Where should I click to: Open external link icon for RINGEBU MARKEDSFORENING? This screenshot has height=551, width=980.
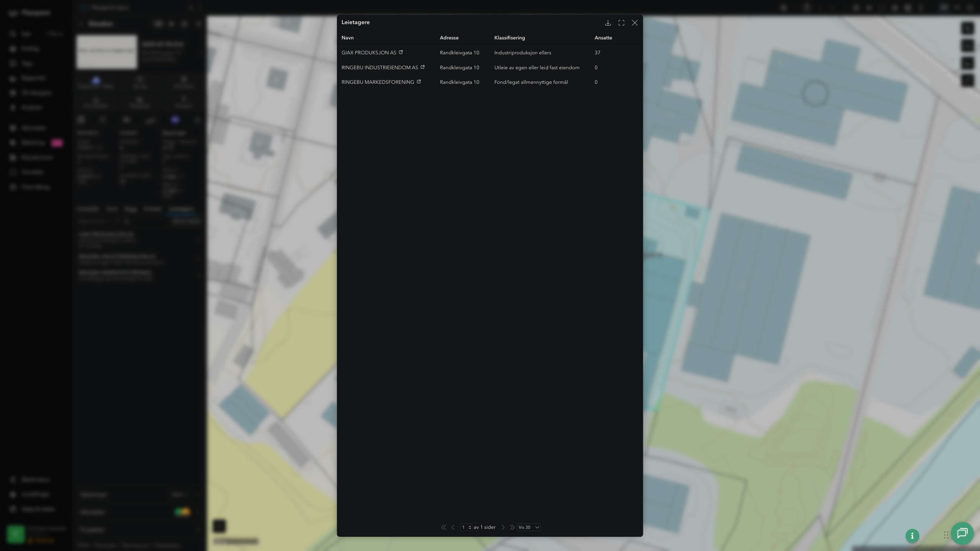[419, 82]
